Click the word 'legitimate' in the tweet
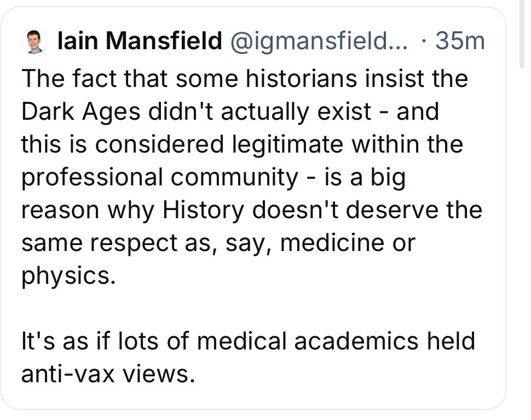 288,145
